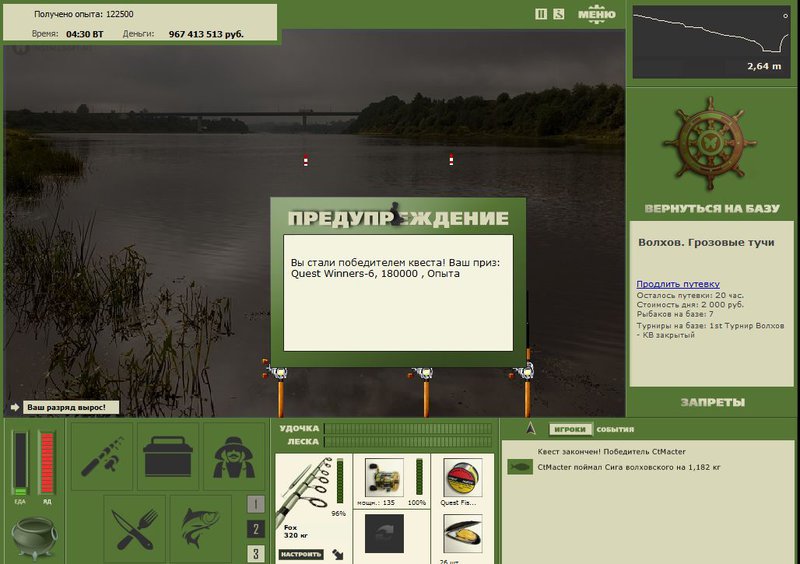This screenshot has width=800, height=564.
Task: Select rod slot 3
Action: click(x=256, y=553)
